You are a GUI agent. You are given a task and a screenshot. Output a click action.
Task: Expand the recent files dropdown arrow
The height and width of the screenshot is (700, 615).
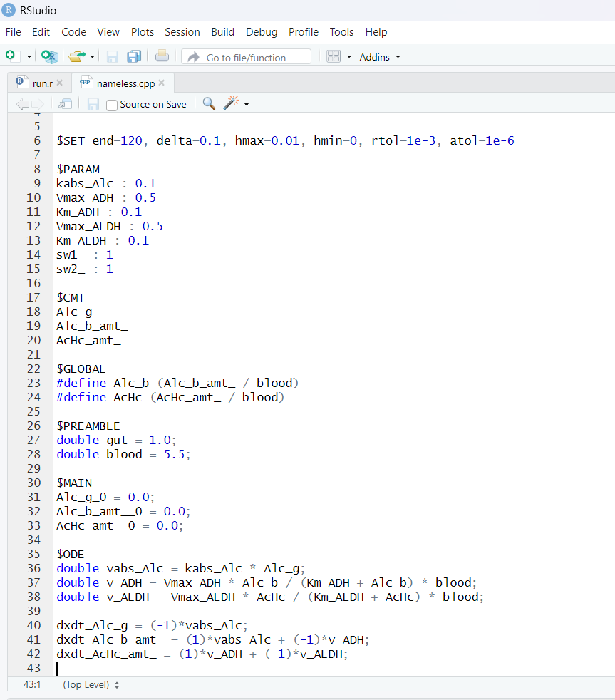click(x=92, y=57)
